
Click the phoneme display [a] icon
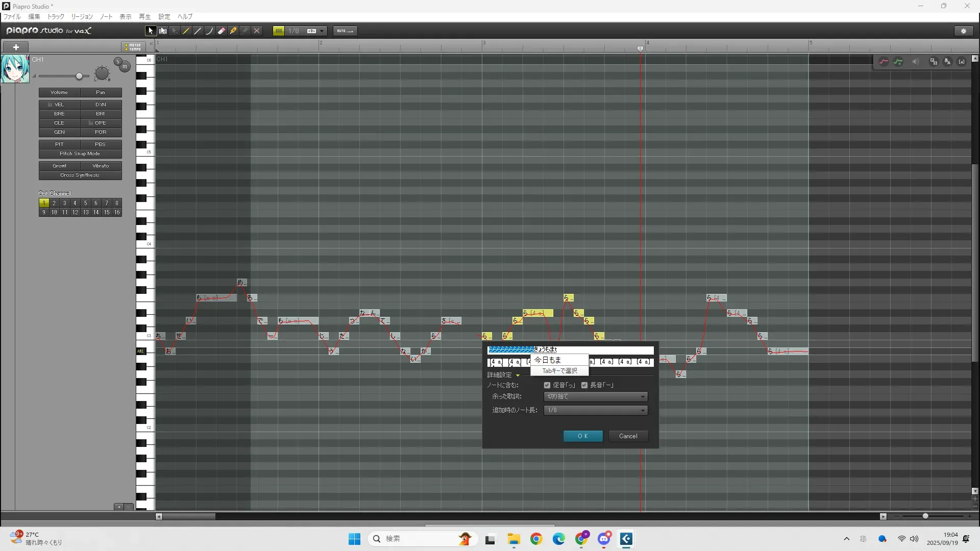(962, 62)
